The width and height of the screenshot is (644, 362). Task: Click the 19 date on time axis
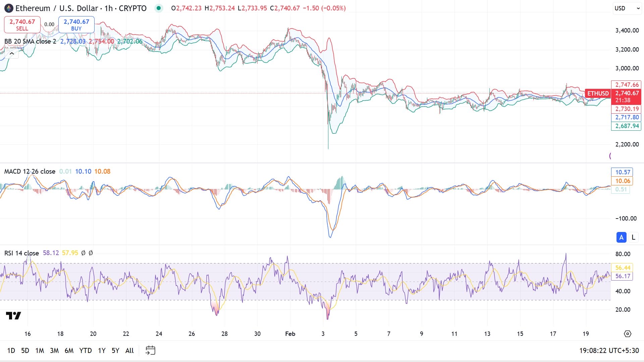tap(586, 334)
